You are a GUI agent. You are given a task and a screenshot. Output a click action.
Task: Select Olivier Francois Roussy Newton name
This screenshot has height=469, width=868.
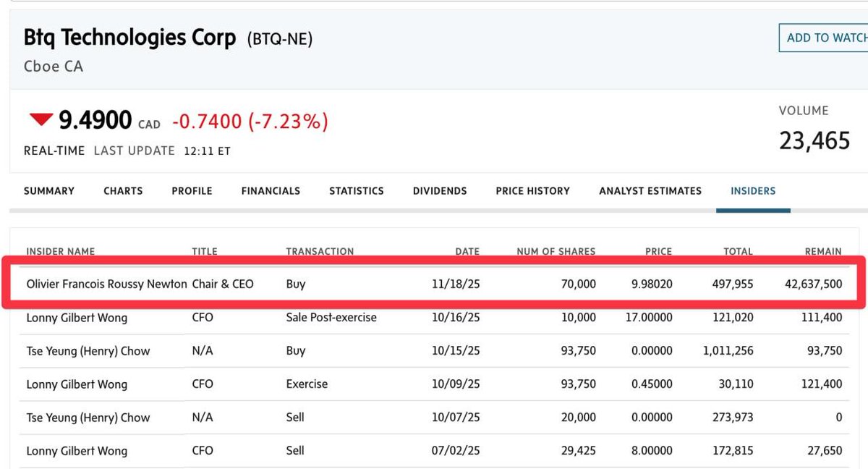(x=107, y=284)
